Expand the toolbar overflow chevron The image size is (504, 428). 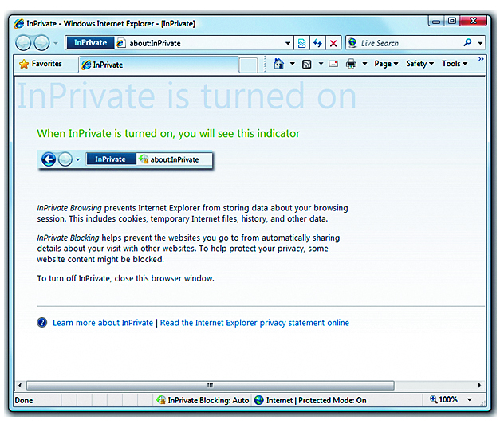point(481,59)
